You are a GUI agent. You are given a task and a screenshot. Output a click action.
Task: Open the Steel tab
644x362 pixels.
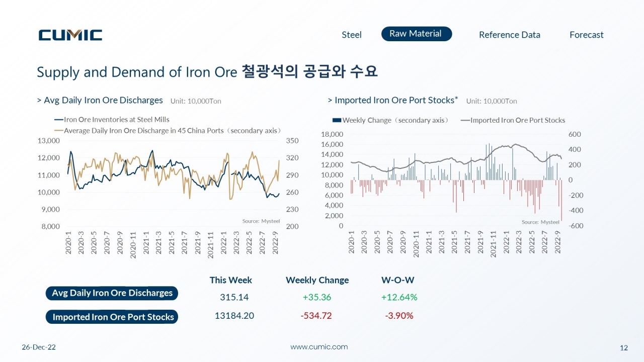point(352,35)
